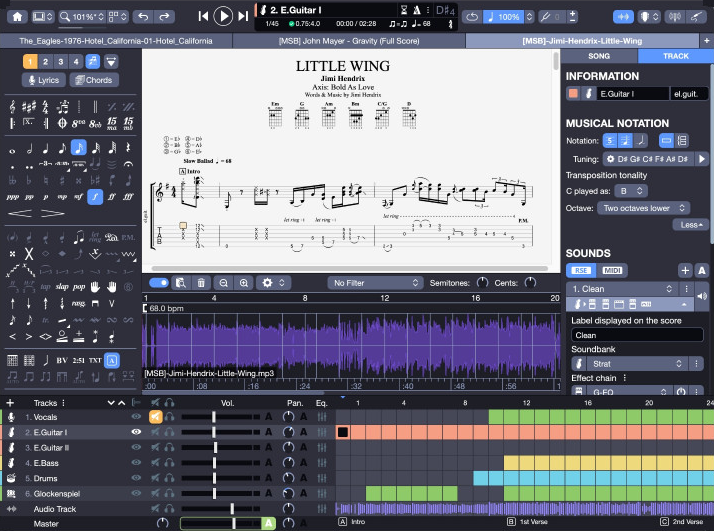
Task: Click the E.Guitar I track color swatch
Action: click(x=573, y=94)
